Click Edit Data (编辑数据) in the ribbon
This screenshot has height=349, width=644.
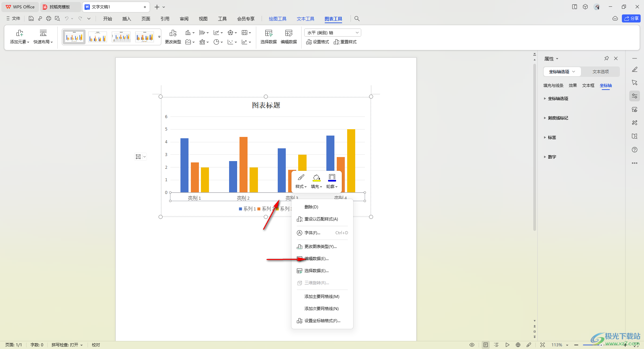tap(289, 37)
